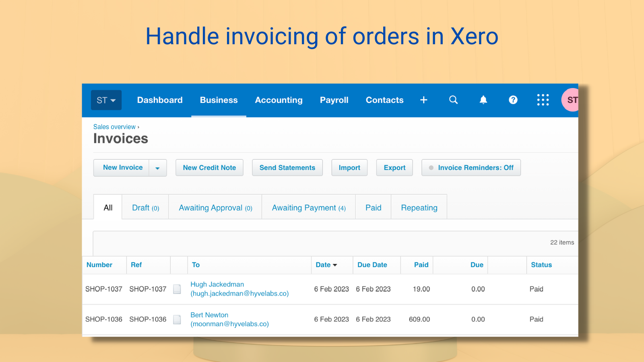Switch to the Awaiting Payment tab
Image resolution: width=644 pixels, height=362 pixels.
[x=308, y=207]
